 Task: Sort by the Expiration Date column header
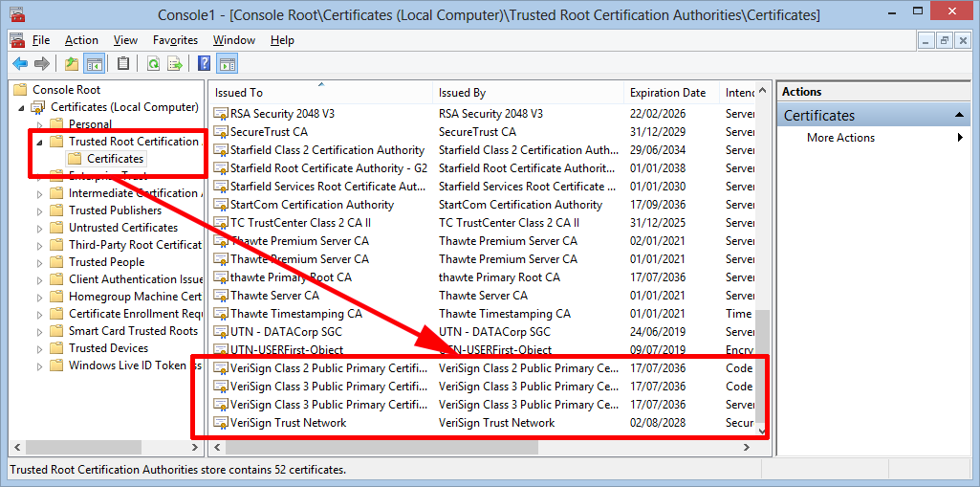(x=672, y=93)
